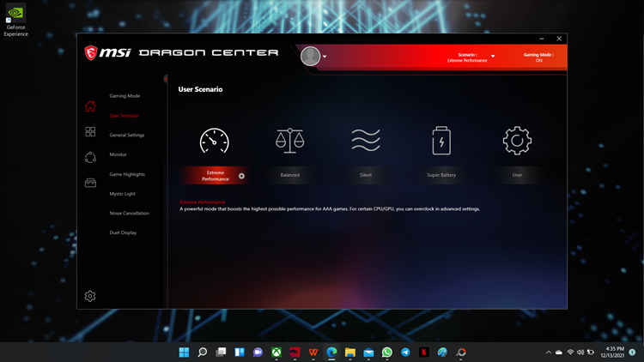
Task: Click the Live Update circular icon
Action: [x=90, y=157]
